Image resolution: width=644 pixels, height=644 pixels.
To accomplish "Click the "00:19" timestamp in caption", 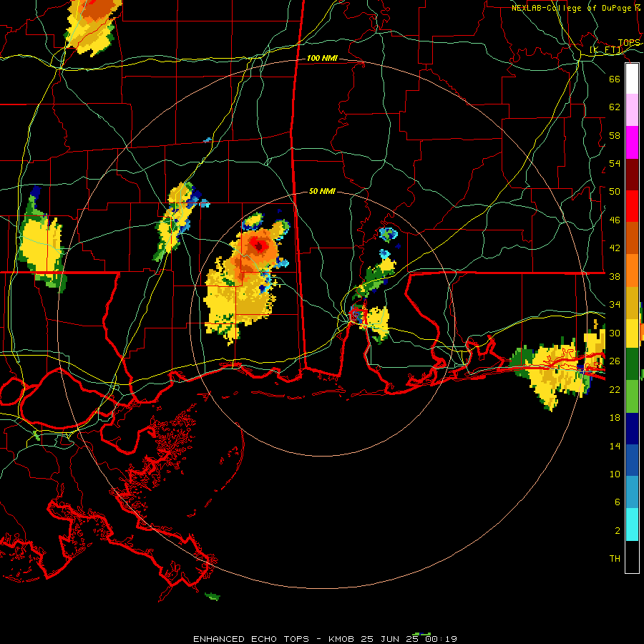I will 441,639.
